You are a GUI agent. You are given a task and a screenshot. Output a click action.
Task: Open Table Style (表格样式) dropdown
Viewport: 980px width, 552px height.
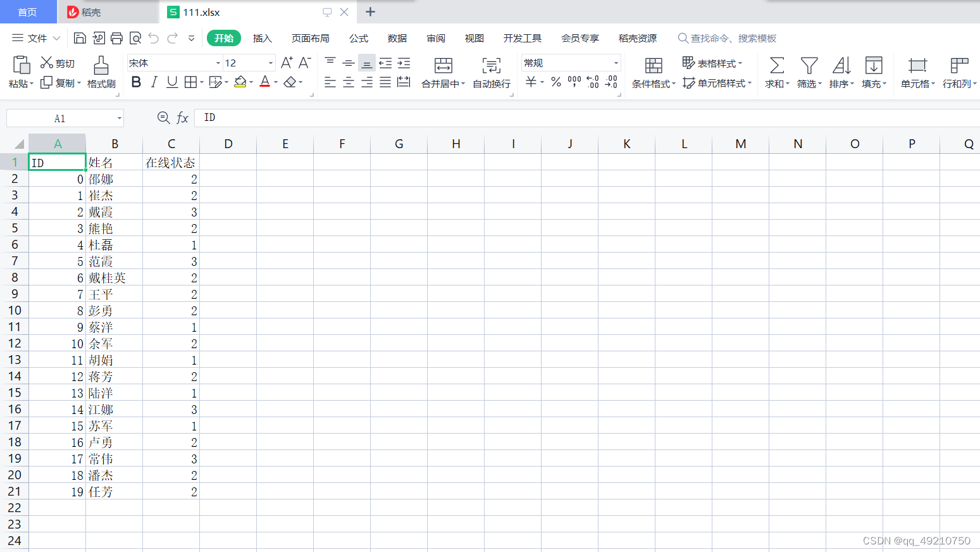coord(712,63)
